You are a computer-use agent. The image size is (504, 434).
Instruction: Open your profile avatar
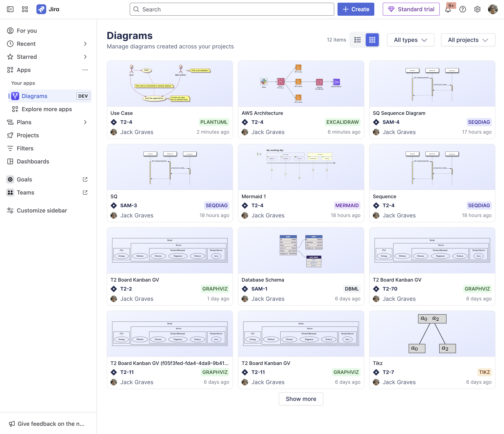tap(492, 9)
